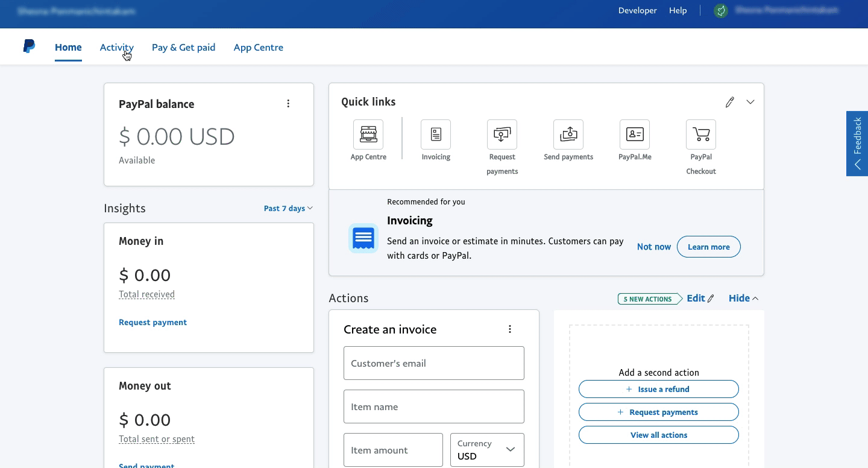Open the Request payments quick link icon
868x468 pixels.
(502, 134)
